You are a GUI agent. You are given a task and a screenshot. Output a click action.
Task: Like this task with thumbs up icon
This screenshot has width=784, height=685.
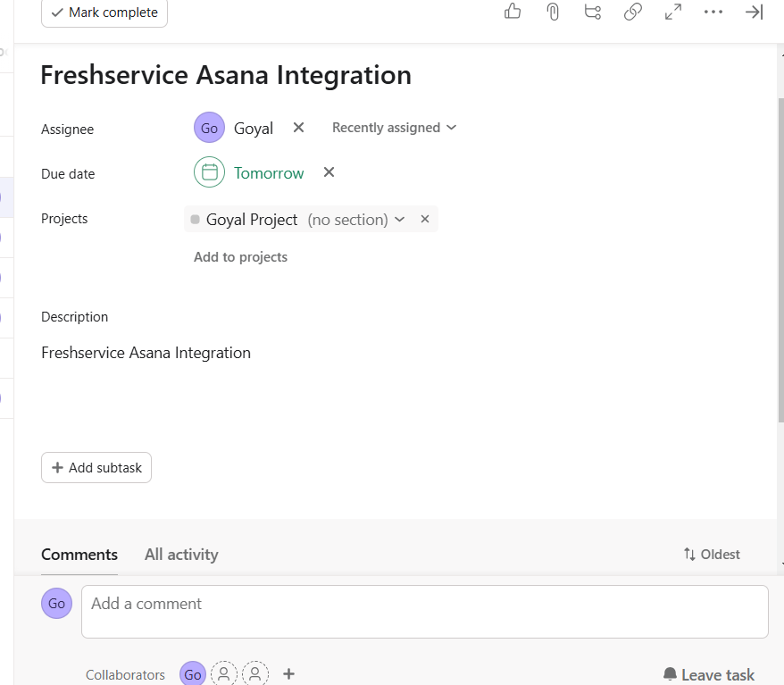pyautogui.click(x=513, y=12)
